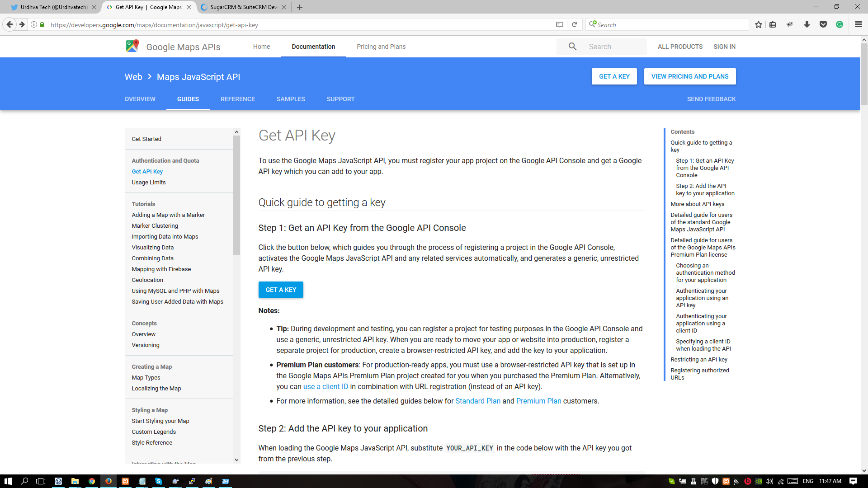868x488 pixels.
Task: Select the SAMPLES tab
Action: [x=291, y=99]
